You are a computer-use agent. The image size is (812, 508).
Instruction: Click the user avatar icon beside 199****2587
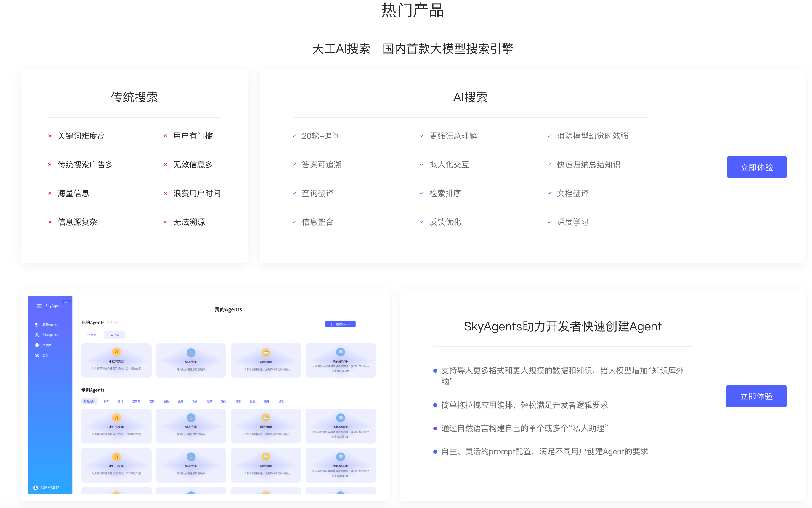[36, 488]
